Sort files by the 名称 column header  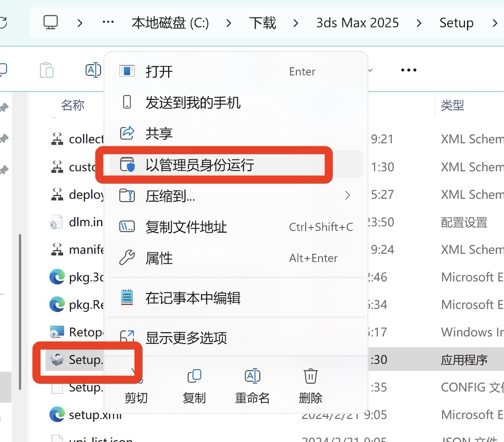[x=72, y=105]
